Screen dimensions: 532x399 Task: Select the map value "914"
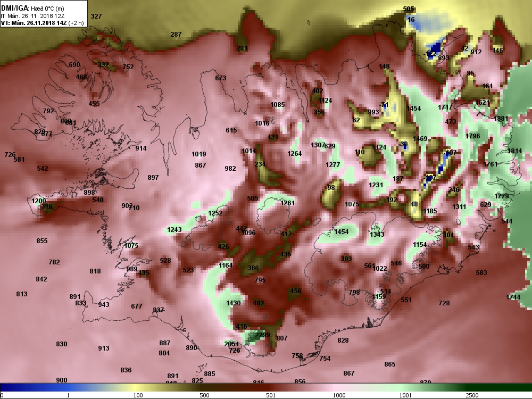click(x=141, y=148)
